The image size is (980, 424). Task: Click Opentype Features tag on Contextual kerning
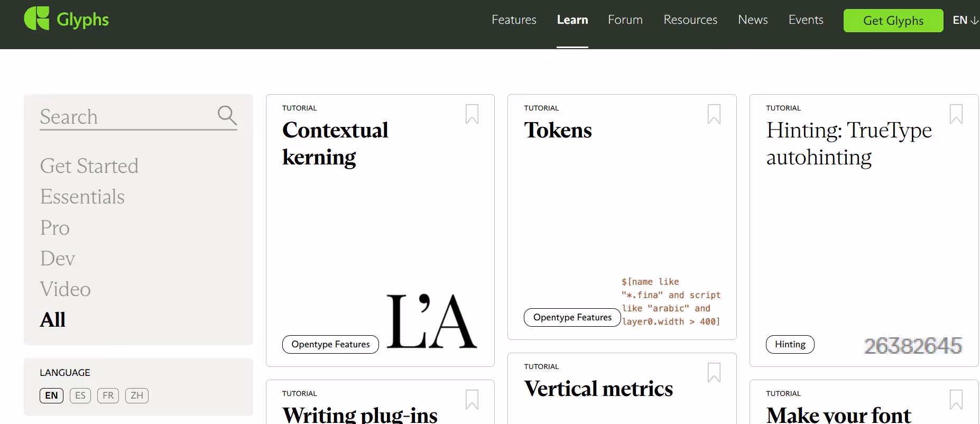coord(330,344)
